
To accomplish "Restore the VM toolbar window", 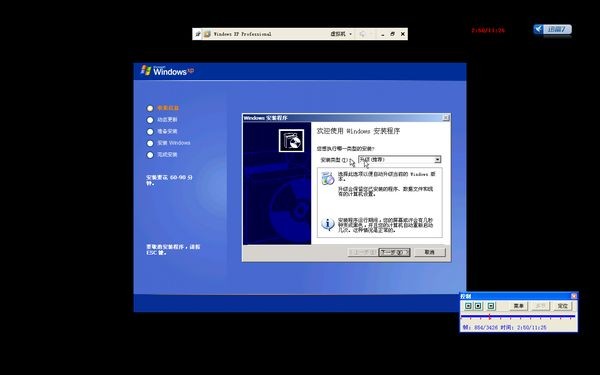I will [392, 34].
